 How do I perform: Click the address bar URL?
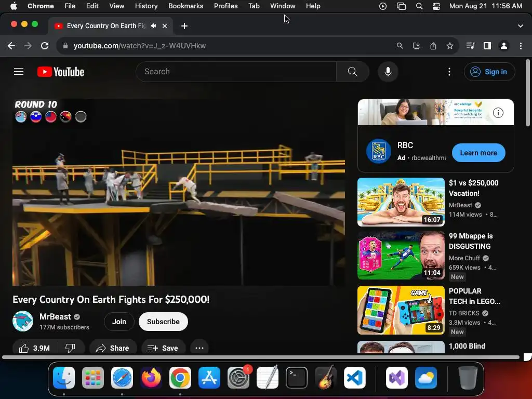(139, 46)
